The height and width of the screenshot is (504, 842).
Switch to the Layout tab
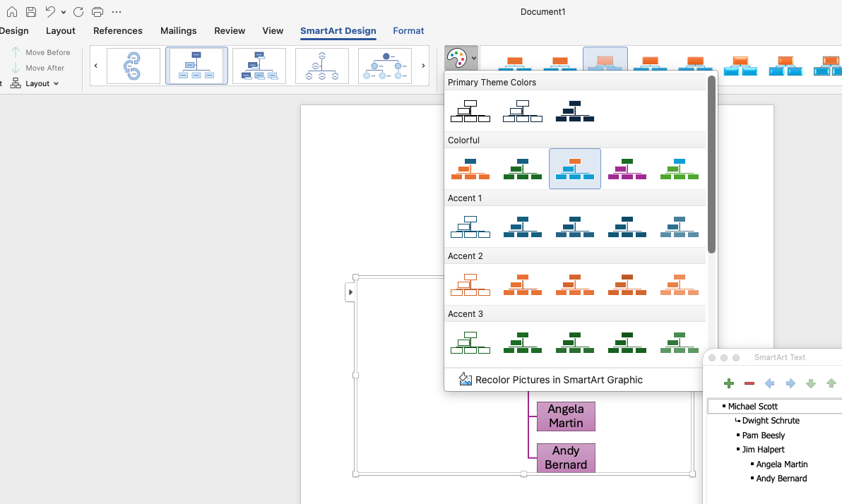point(61,30)
